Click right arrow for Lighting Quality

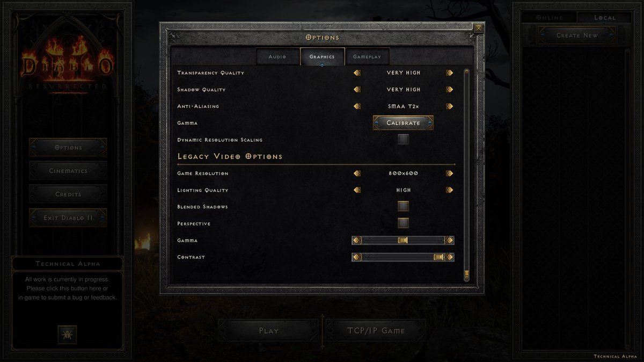(449, 190)
